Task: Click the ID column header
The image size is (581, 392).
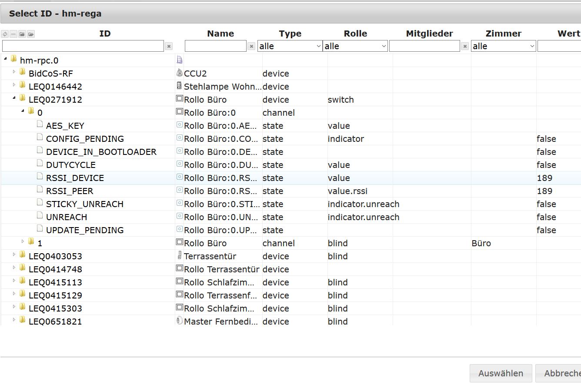Action: pyautogui.click(x=105, y=34)
